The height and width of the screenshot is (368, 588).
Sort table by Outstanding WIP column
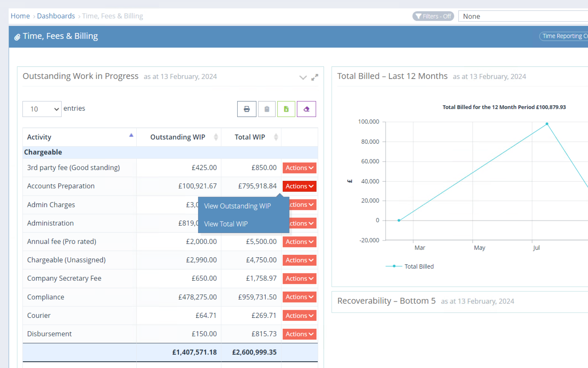point(216,137)
